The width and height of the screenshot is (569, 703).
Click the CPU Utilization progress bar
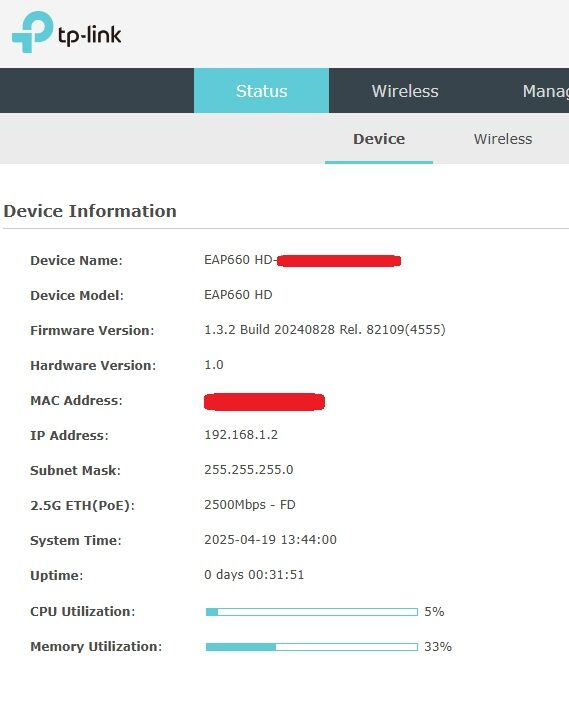(312, 612)
